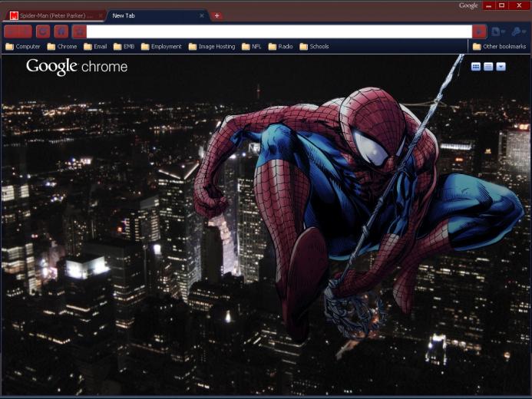The height and width of the screenshot is (399, 532).
Task: Open the Schools bookmarks folder
Action: point(314,47)
